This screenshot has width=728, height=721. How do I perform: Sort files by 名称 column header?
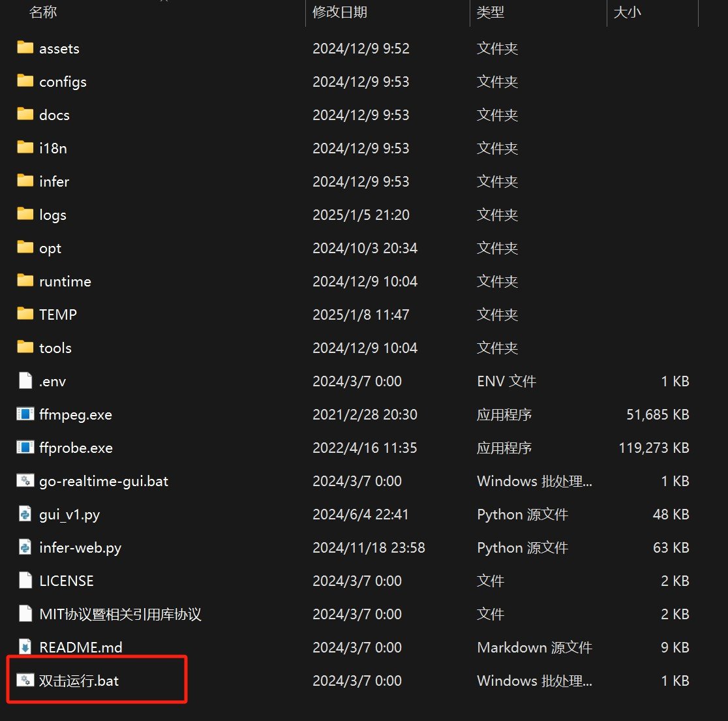tap(43, 12)
